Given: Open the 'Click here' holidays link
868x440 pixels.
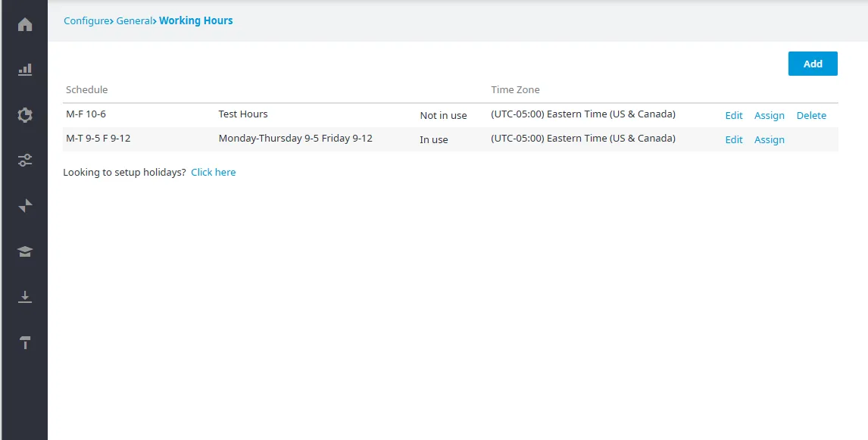Looking at the screenshot, I should coord(213,172).
